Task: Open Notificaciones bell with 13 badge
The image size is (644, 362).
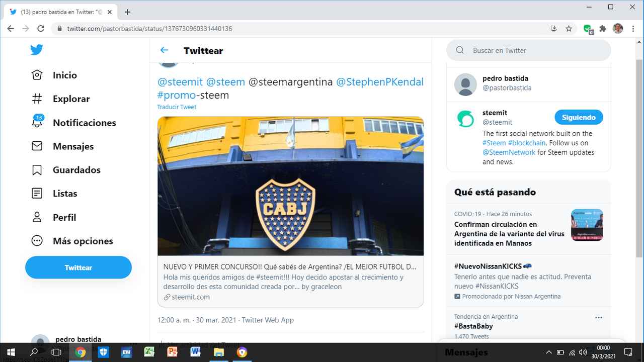Action: 37,121
